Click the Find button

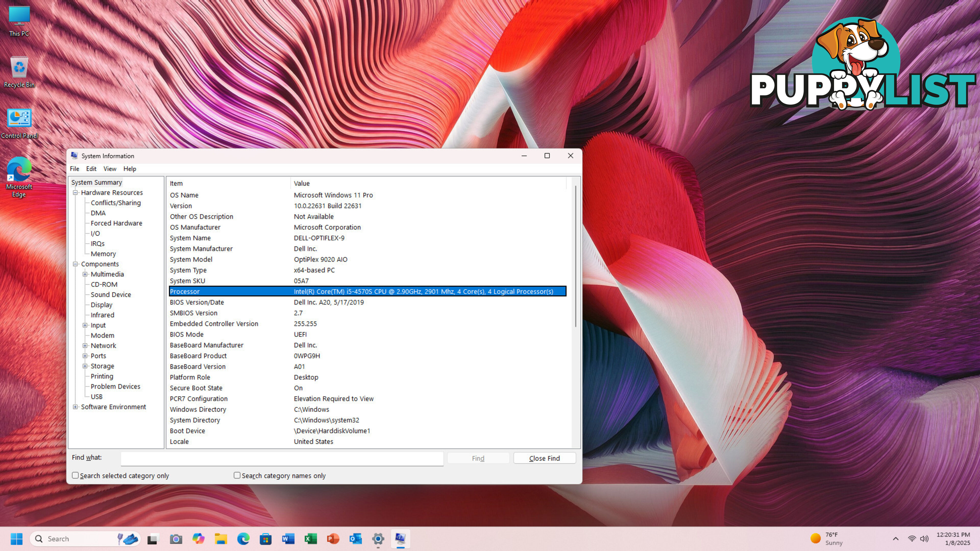pyautogui.click(x=478, y=458)
